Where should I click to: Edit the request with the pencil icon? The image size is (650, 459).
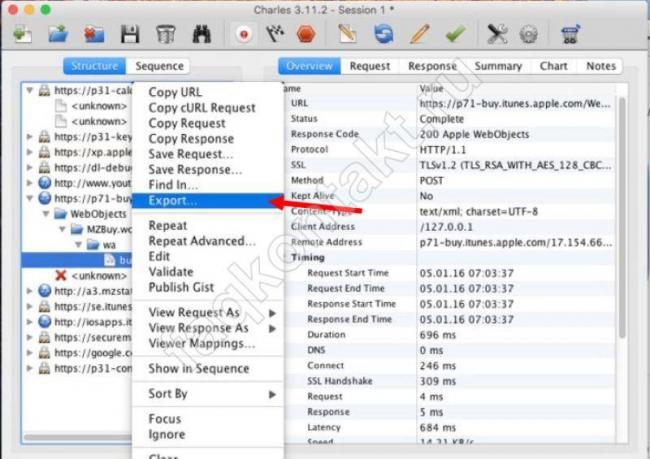pyautogui.click(x=420, y=34)
